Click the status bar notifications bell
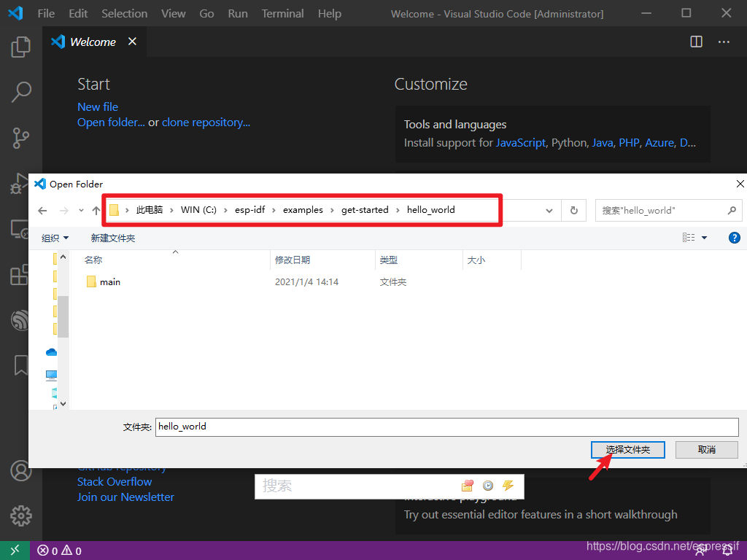 [729, 551]
